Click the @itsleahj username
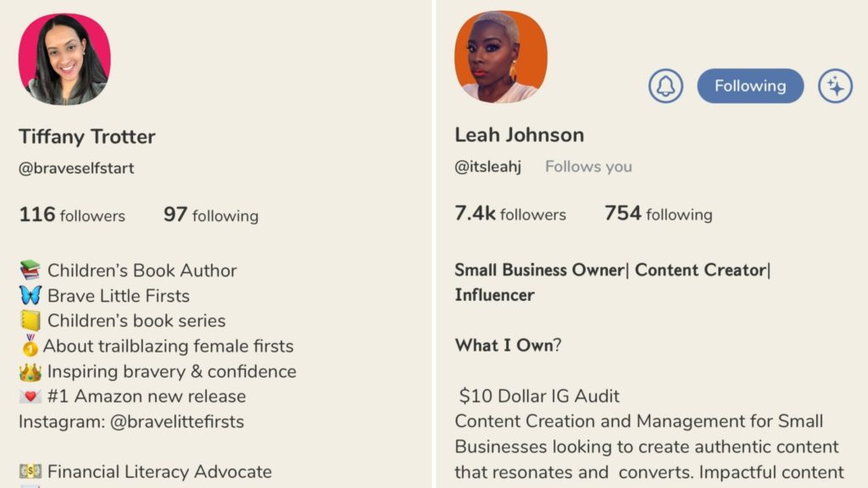The image size is (868, 488). 487,166
